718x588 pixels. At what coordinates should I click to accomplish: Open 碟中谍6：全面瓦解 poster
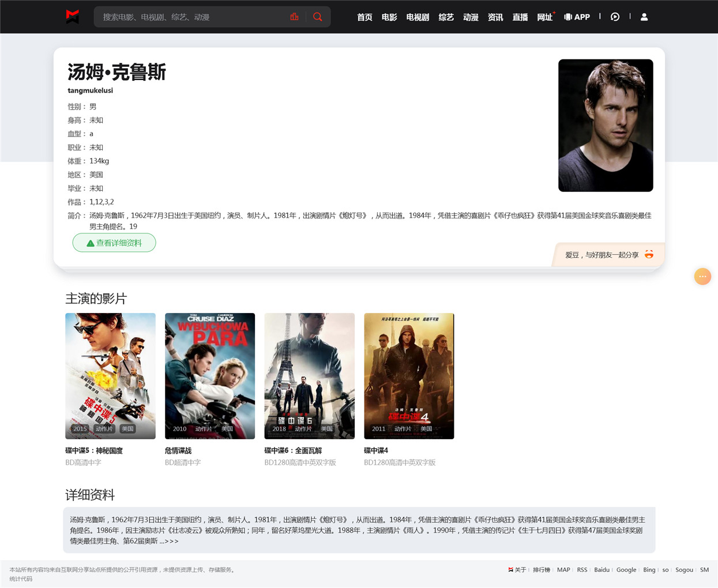310,376
